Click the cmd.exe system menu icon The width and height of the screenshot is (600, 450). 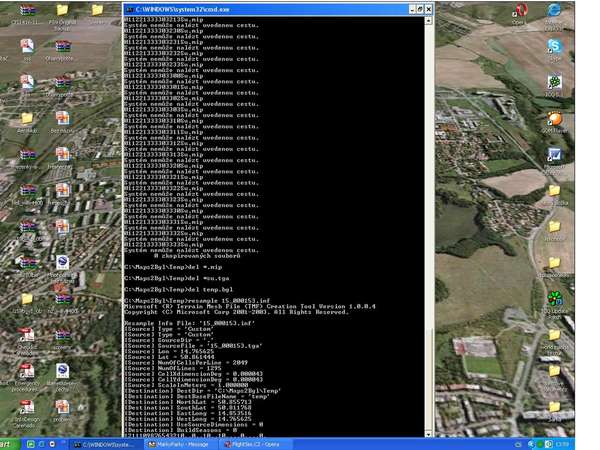[x=130, y=9]
